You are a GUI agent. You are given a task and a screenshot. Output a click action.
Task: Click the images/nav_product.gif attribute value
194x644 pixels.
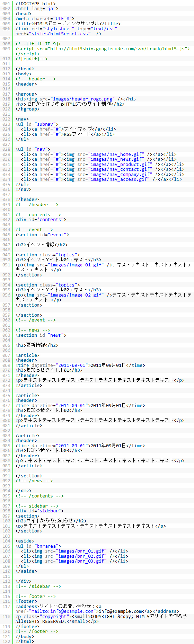click(120, 164)
